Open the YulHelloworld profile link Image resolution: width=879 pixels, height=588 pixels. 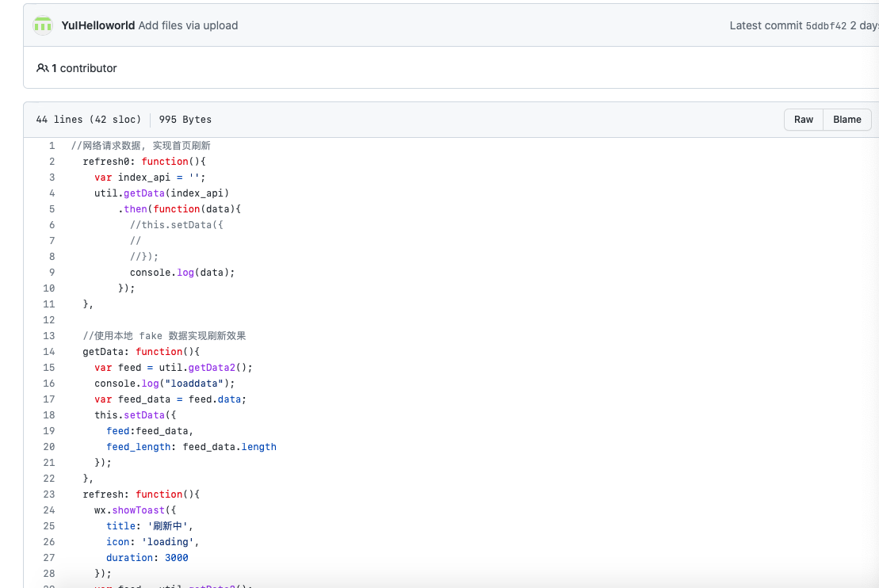pos(98,25)
